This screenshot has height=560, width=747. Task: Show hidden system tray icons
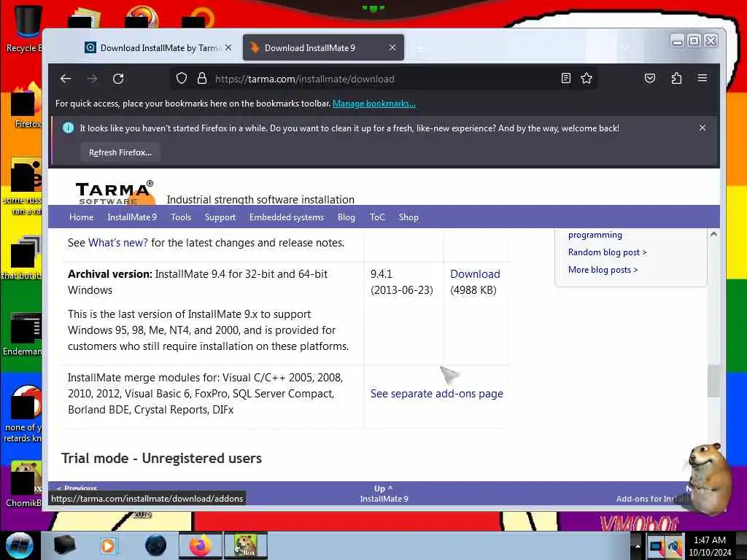(x=638, y=545)
